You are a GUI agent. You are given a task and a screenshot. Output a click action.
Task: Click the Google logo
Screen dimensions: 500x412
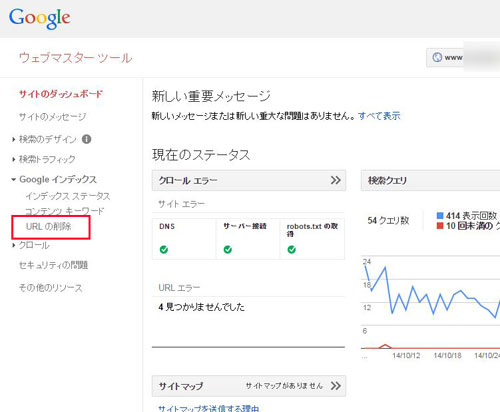pos(40,19)
